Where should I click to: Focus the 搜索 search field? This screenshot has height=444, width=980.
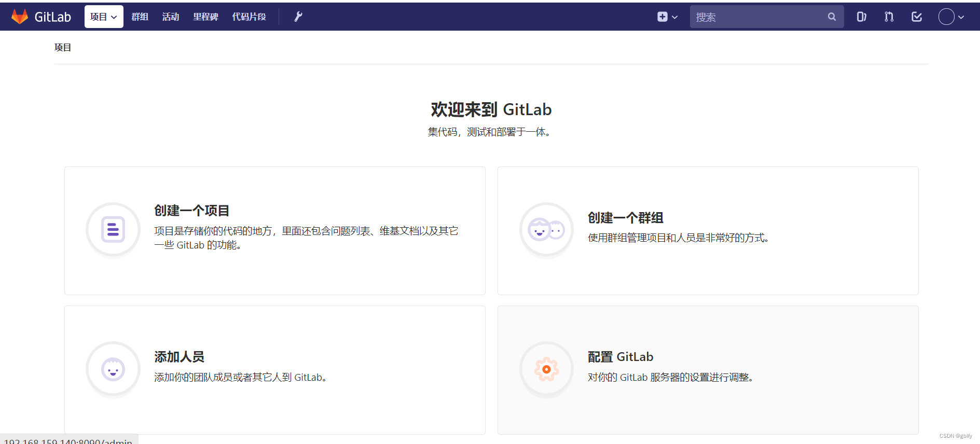click(x=767, y=17)
